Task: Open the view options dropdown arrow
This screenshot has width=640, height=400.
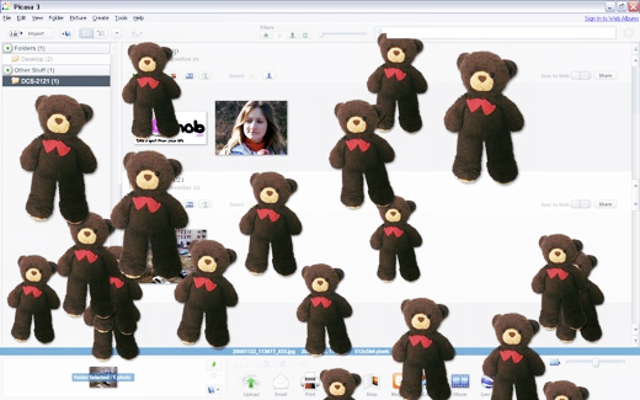Action: click(x=117, y=33)
